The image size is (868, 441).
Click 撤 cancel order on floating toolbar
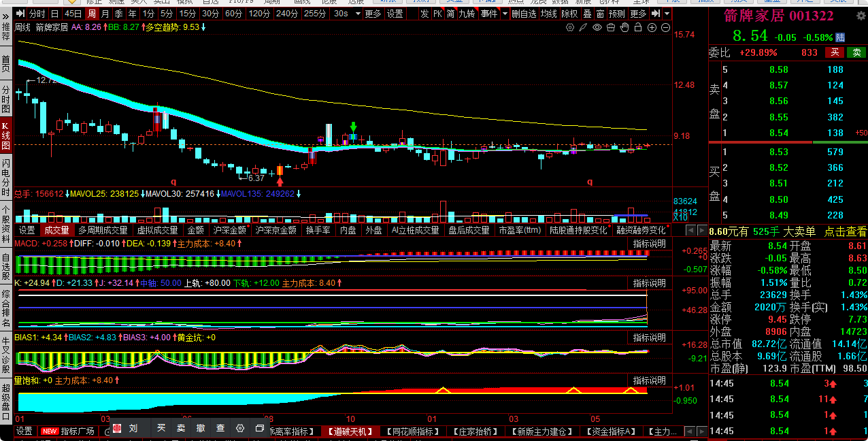click(201, 428)
